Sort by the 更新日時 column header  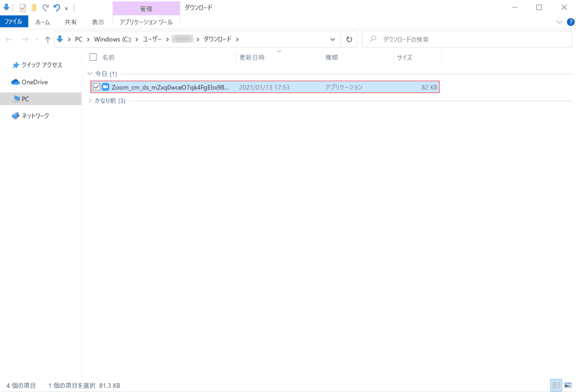click(x=252, y=58)
